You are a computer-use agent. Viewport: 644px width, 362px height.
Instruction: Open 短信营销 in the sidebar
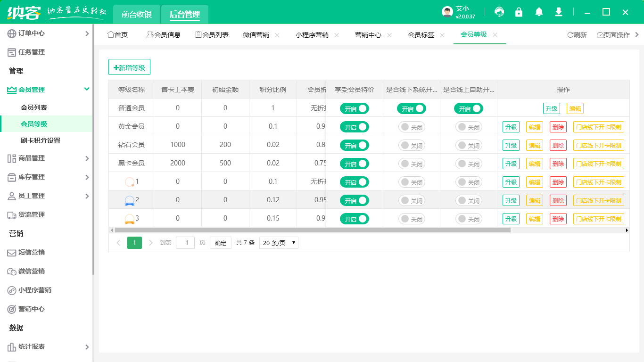click(31, 252)
